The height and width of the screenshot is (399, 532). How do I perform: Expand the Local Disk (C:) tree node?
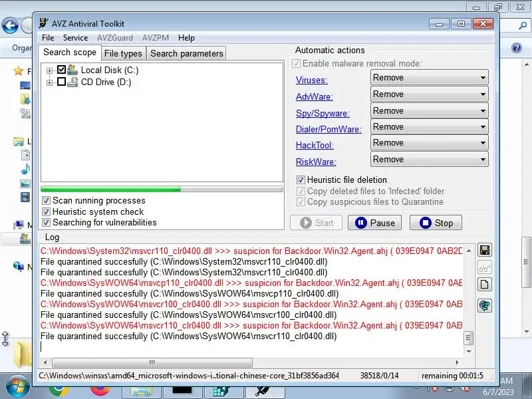[49, 70]
